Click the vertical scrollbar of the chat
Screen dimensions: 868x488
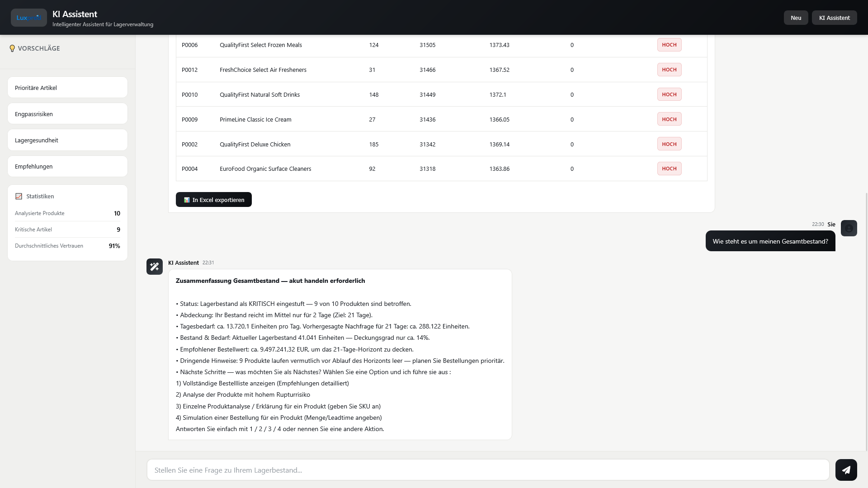click(x=866, y=321)
